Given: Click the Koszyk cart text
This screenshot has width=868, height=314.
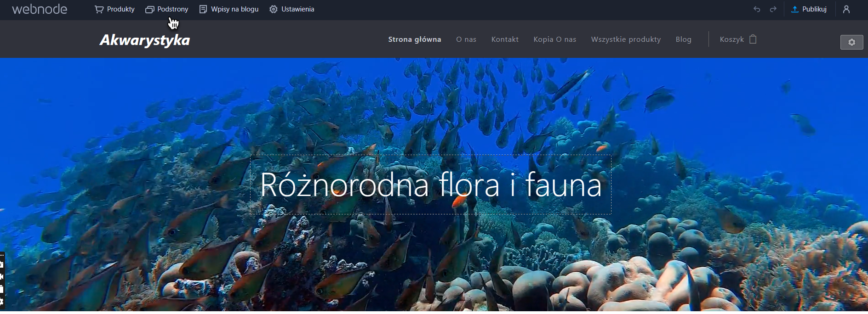Looking at the screenshot, I should tap(731, 39).
